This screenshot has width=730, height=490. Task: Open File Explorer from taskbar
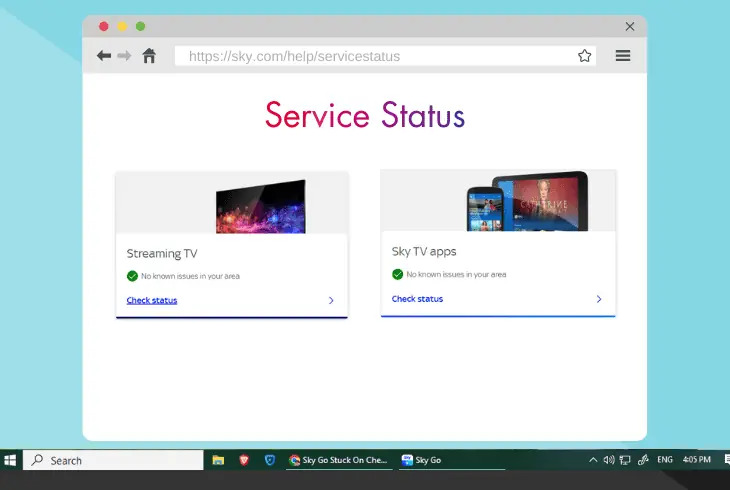coord(218,460)
